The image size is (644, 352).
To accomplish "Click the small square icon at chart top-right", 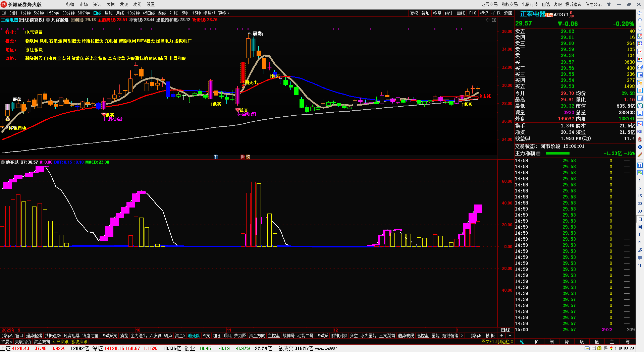I will click(494, 20).
